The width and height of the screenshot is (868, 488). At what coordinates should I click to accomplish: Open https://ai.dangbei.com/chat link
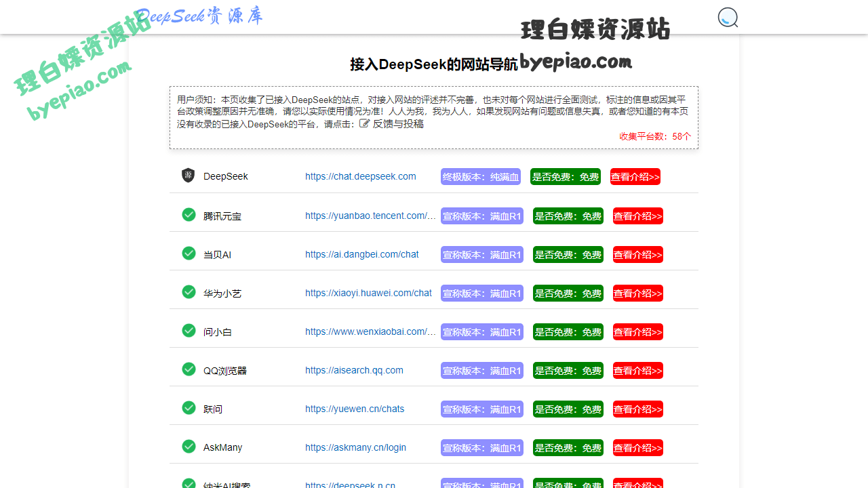tap(362, 254)
